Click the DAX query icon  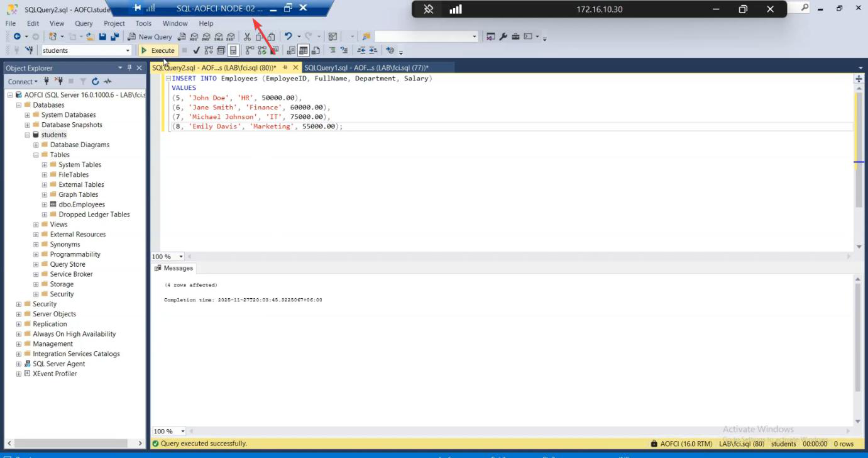(x=231, y=36)
